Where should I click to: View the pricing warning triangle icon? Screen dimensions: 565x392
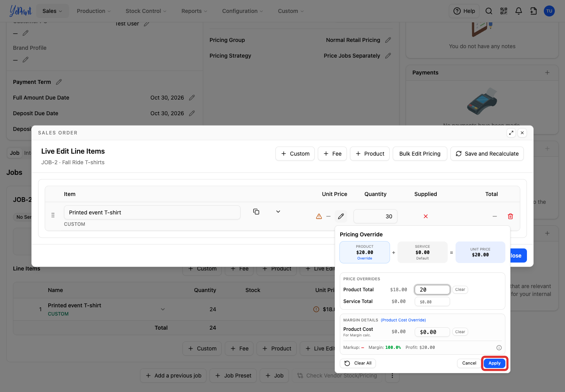[x=319, y=216]
